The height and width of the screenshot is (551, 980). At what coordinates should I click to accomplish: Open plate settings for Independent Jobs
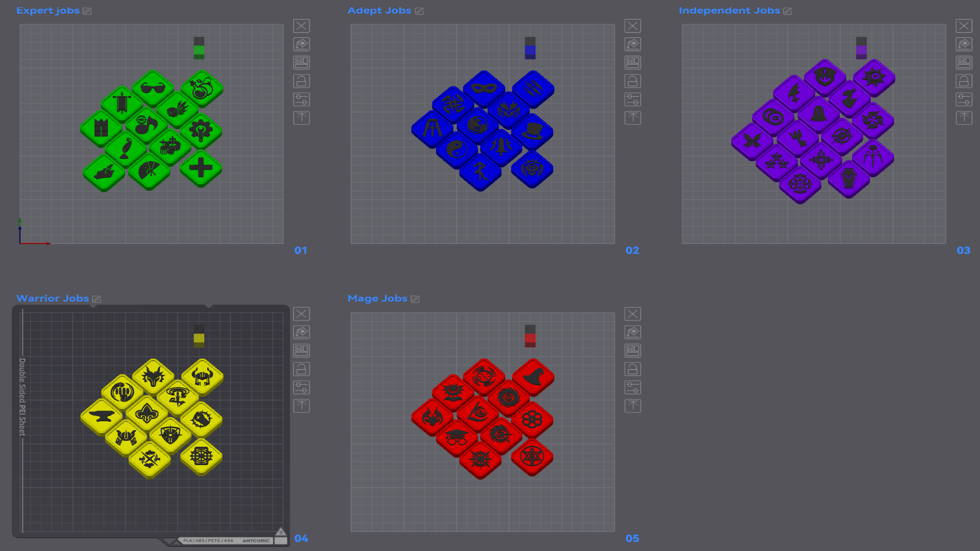coord(964,99)
